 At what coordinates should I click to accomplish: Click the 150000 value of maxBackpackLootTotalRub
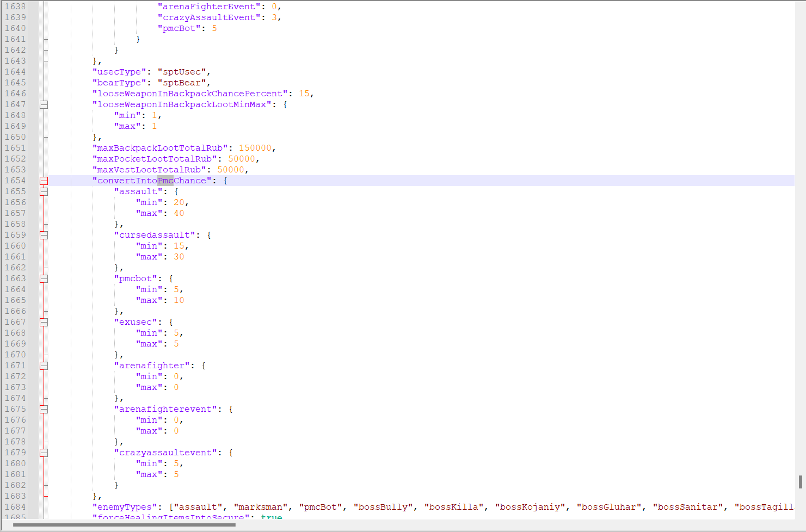255,148
